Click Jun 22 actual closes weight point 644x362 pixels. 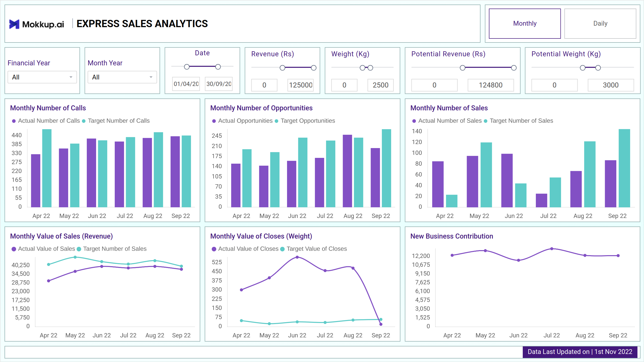pos(297,257)
